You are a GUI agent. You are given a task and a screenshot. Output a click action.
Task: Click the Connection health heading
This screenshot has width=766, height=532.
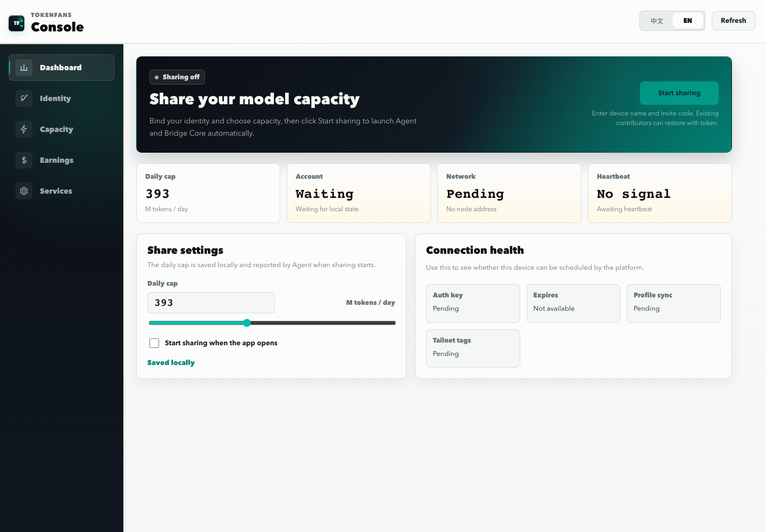[475, 250]
